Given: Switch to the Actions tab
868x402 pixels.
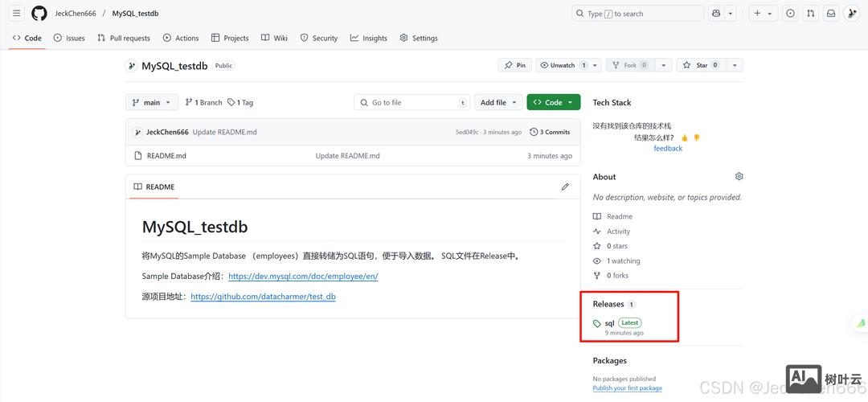Looking at the screenshot, I should pos(181,39).
